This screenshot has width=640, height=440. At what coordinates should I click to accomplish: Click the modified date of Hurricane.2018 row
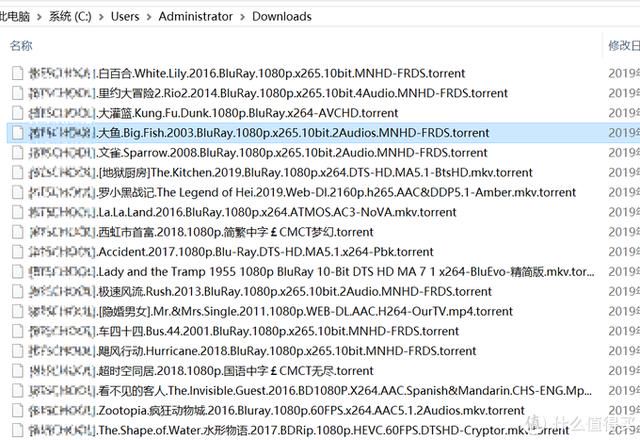coord(624,351)
